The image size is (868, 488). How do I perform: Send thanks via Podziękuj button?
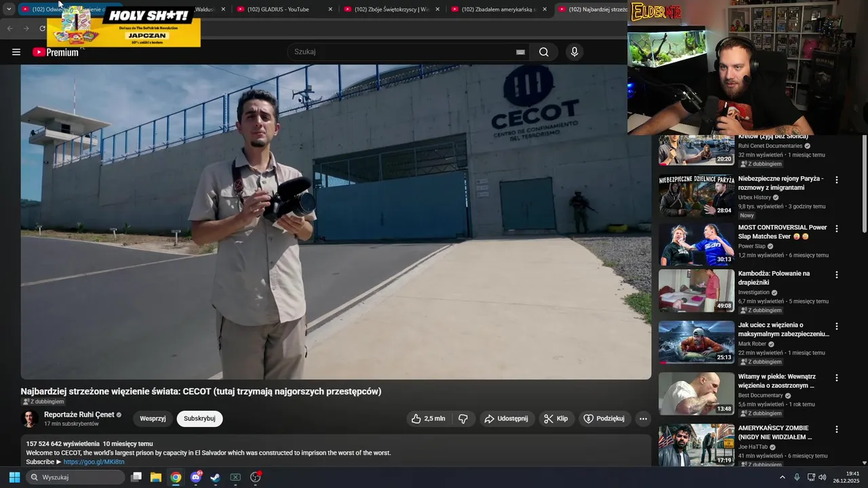pos(604,419)
